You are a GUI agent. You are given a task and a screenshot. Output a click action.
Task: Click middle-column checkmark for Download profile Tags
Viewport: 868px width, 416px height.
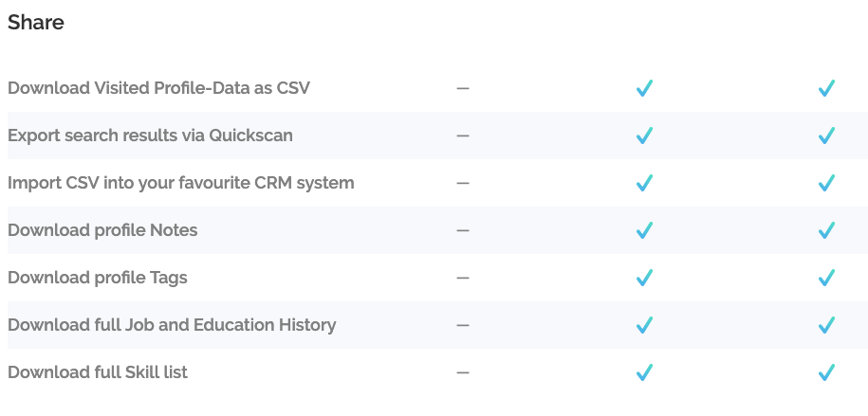pos(644,277)
